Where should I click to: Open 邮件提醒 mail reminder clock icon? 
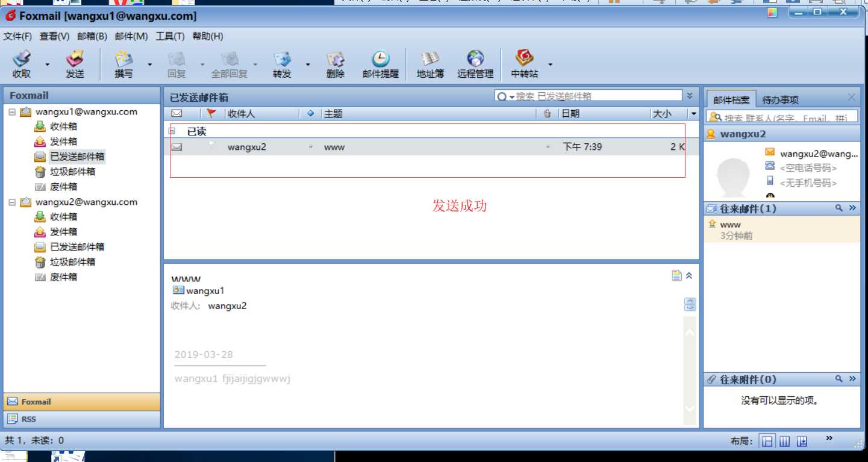(x=381, y=58)
